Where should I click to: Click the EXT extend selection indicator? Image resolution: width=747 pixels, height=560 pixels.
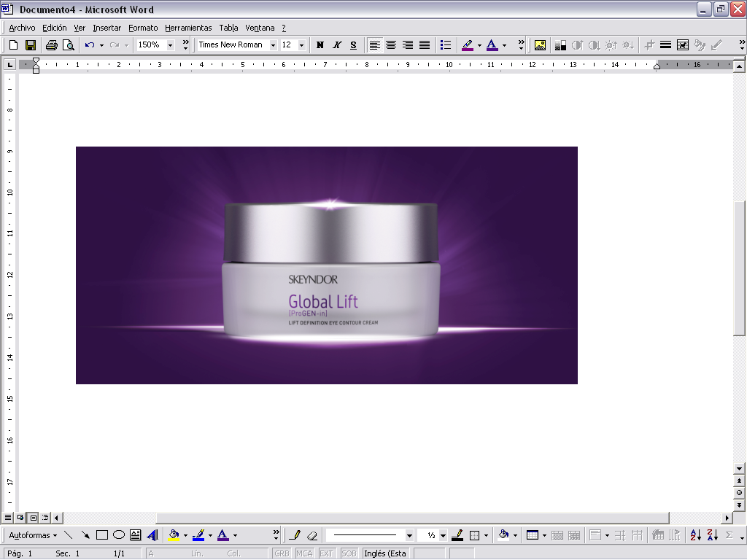click(x=326, y=553)
